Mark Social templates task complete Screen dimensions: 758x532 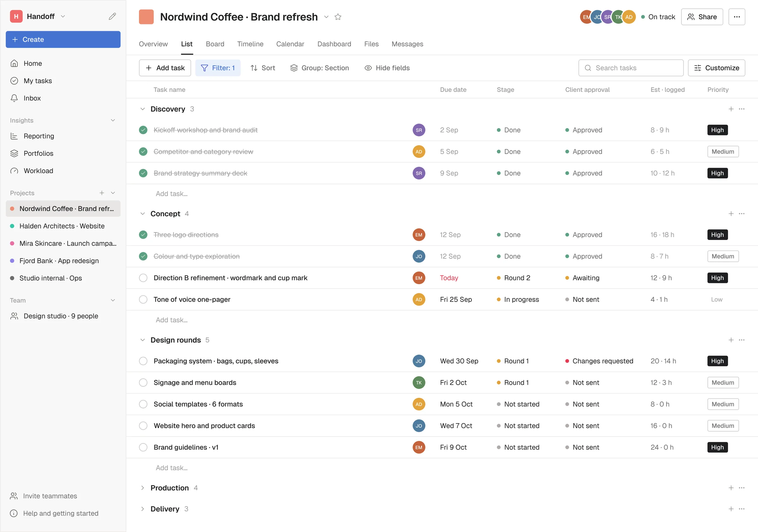pos(143,404)
